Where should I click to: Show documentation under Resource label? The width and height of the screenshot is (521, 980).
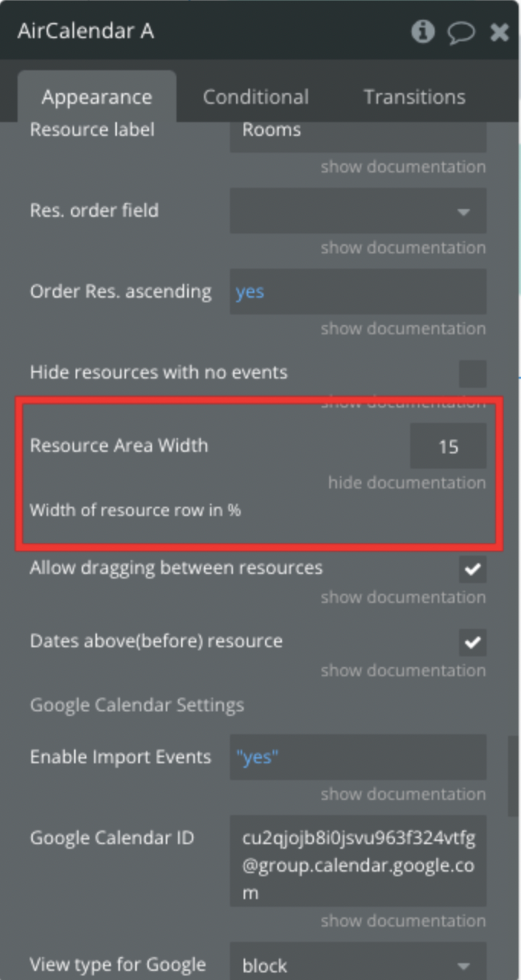(x=403, y=166)
